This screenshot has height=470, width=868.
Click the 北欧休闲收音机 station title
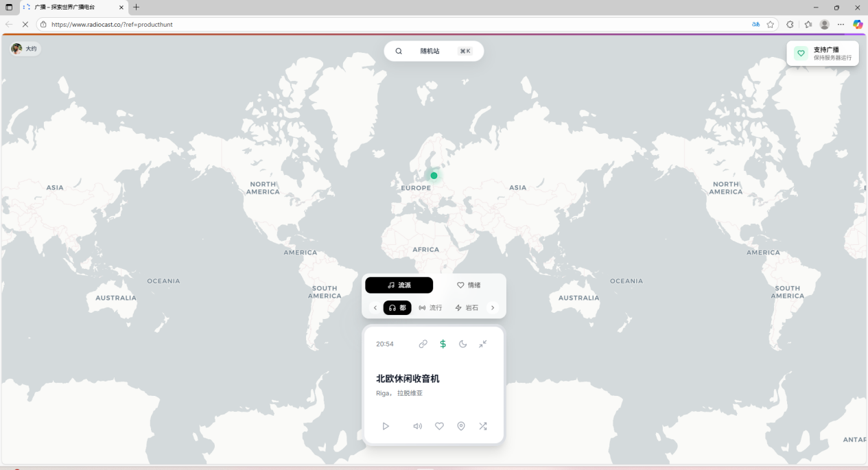coord(408,378)
